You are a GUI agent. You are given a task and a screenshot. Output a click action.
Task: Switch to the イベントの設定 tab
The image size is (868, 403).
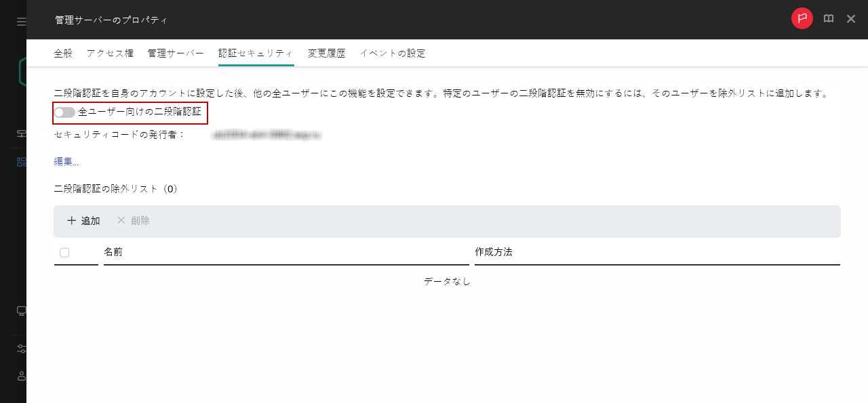[393, 53]
